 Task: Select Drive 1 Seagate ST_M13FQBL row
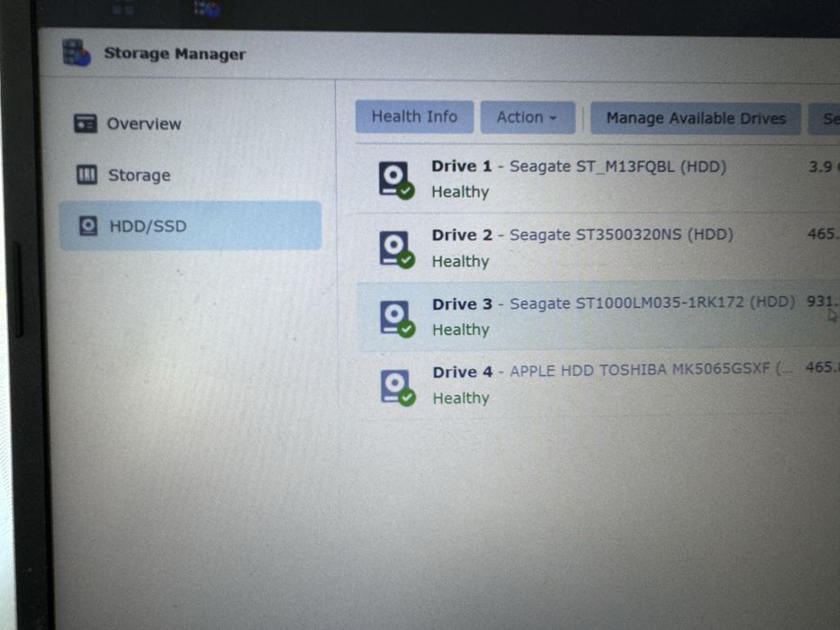(x=598, y=179)
